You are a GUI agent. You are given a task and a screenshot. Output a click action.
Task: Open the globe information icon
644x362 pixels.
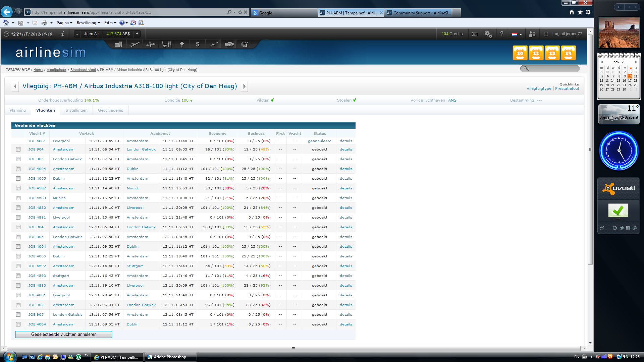coord(245,44)
